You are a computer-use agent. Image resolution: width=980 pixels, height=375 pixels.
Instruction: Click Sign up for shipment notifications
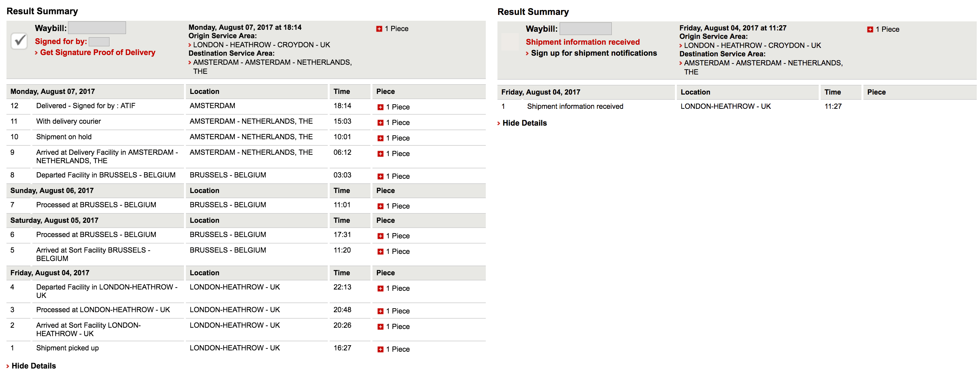click(x=594, y=53)
